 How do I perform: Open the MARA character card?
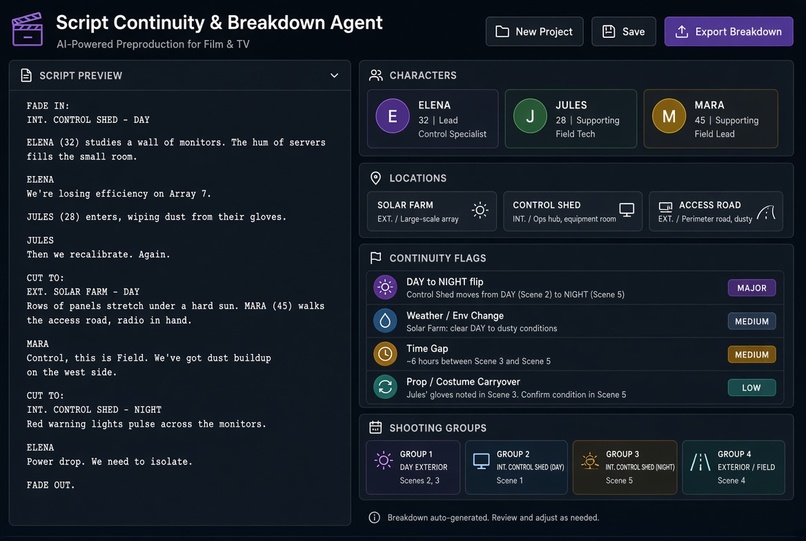tap(711, 119)
